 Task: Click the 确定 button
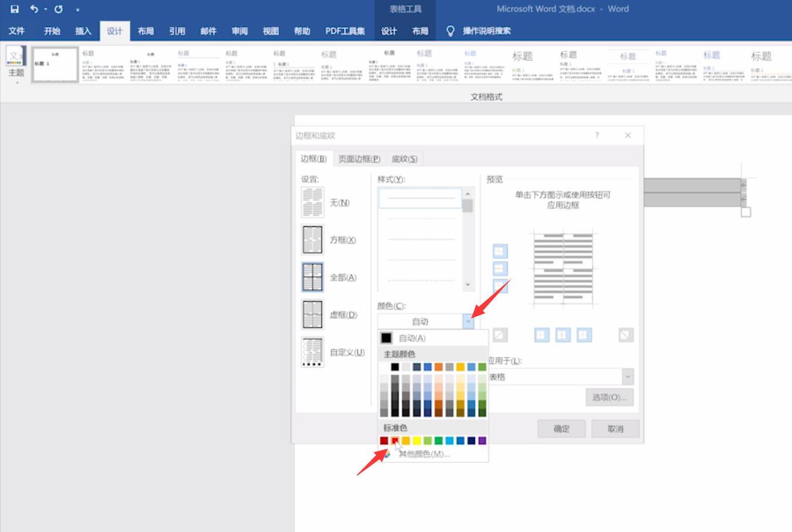point(561,429)
